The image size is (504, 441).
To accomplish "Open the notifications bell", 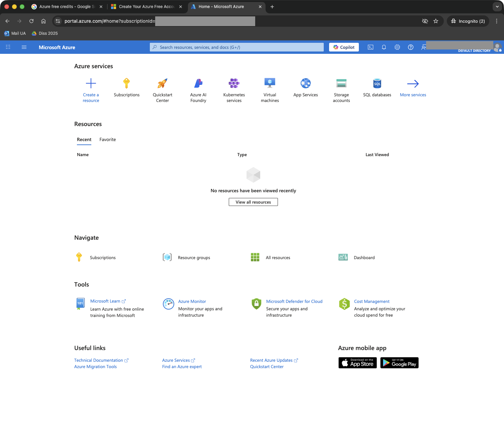I will (x=384, y=47).
